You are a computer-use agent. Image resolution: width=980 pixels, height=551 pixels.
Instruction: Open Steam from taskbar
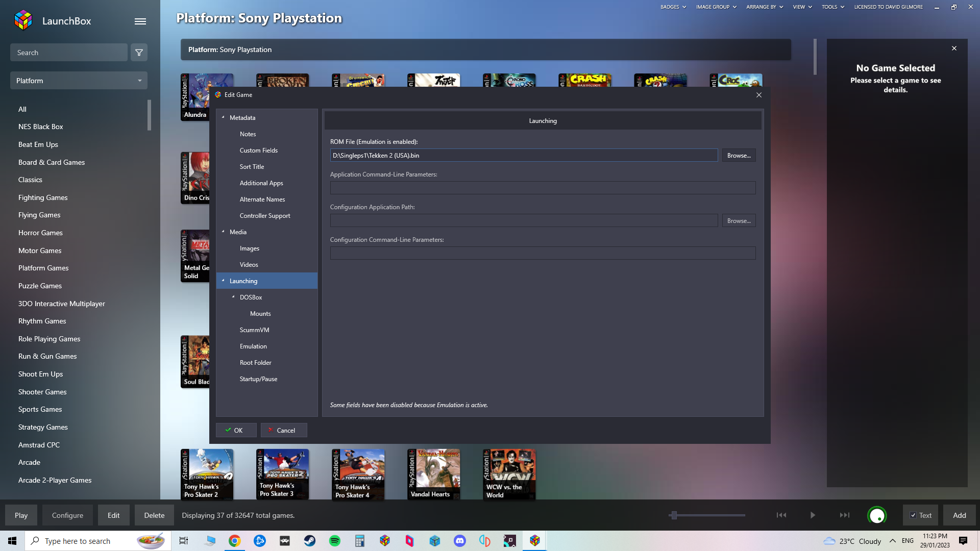point(310,541)
